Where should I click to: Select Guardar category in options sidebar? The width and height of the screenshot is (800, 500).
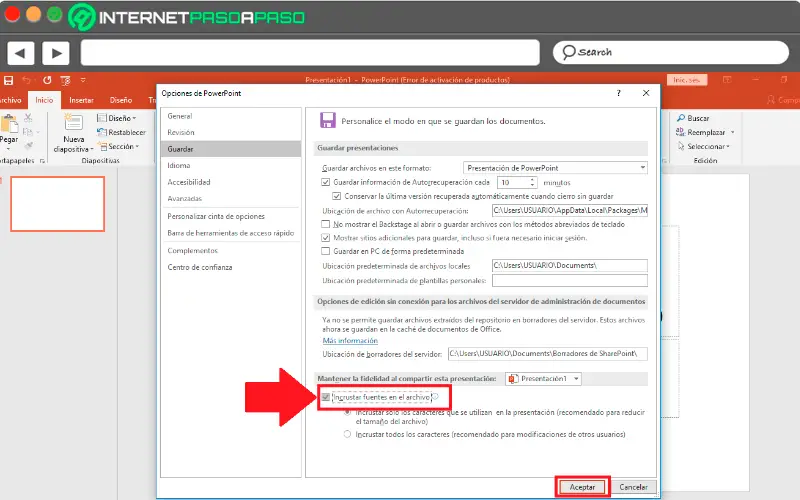click(x=231, y=149)
